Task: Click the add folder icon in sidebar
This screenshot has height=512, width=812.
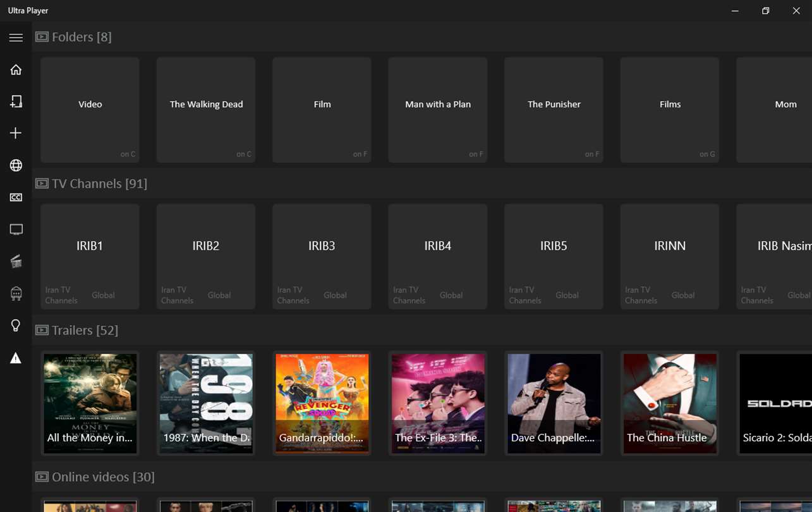Action: (x=16, y=101)
